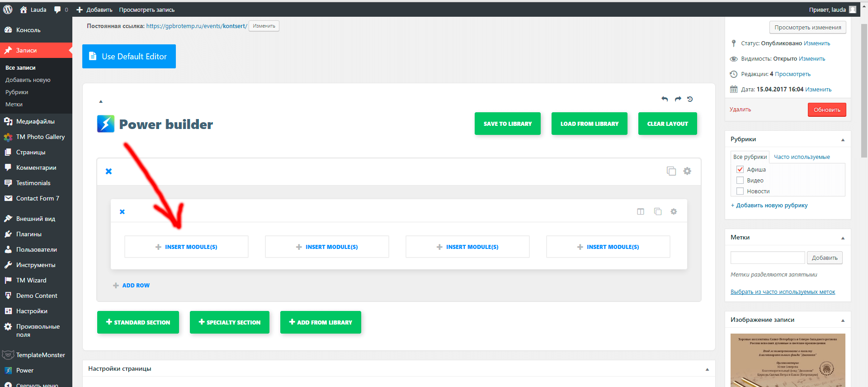Open the history icon in Power builder
Viewport: 868px width, 387px height.
[690, 99]
